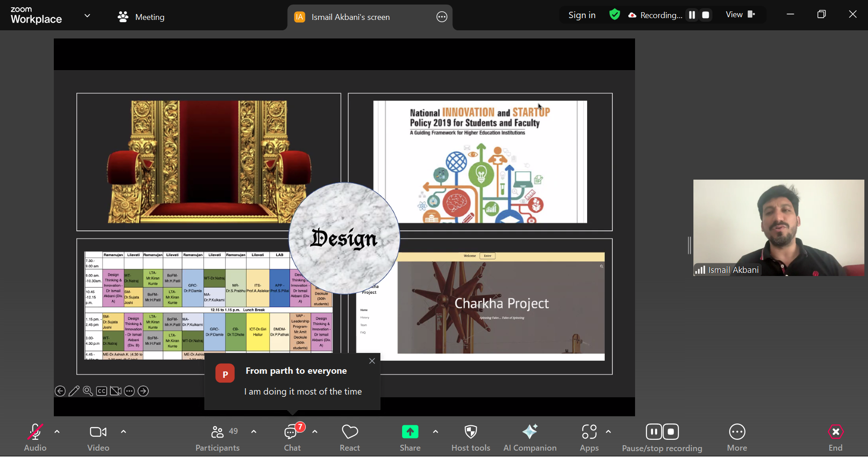868x457 pixels.
Task: Expand video options arrow next to Video
Action: point(123,432)
